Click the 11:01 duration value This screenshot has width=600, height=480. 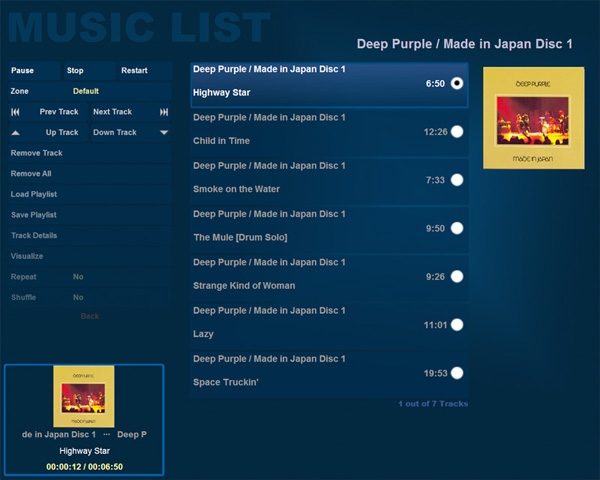click(x=435, y=325)
